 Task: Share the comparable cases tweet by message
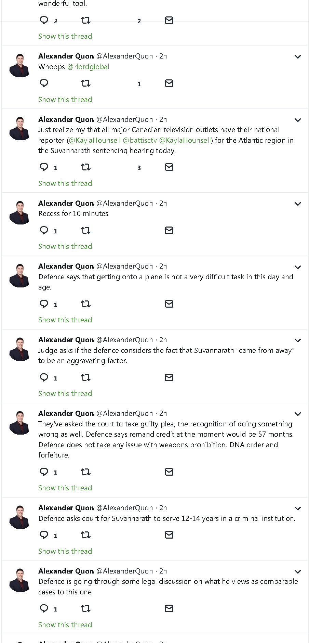point(169,608)
